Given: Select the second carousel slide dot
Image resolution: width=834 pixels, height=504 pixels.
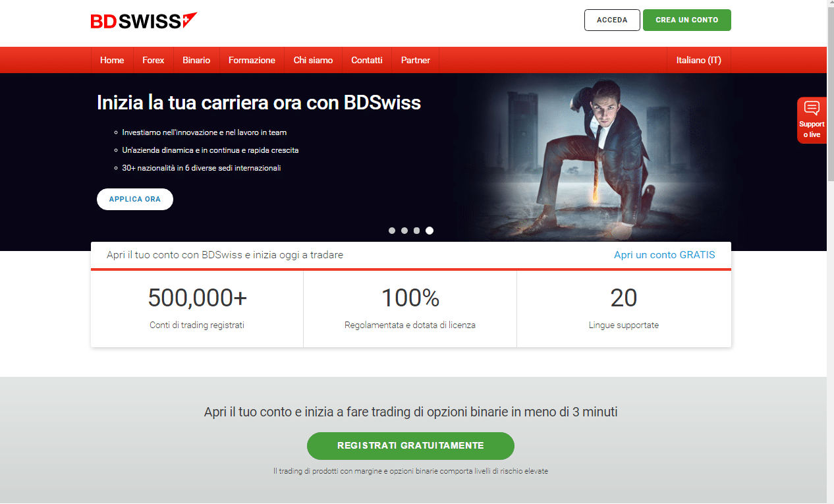Looking at the screenshot, I should point(404,231).
